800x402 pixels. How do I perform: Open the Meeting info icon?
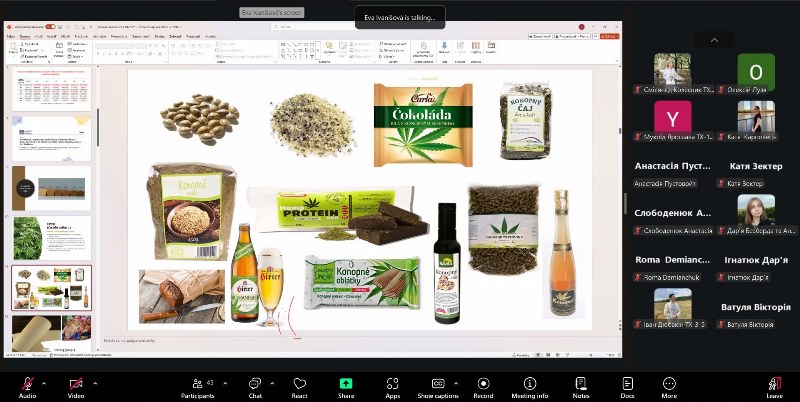(530, 384)
